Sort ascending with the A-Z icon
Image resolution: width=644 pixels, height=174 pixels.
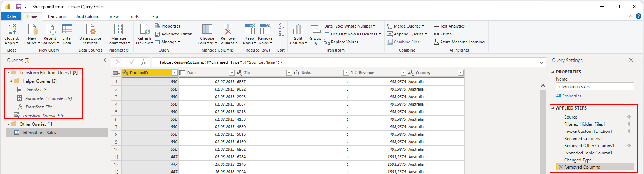coord(281,26)
